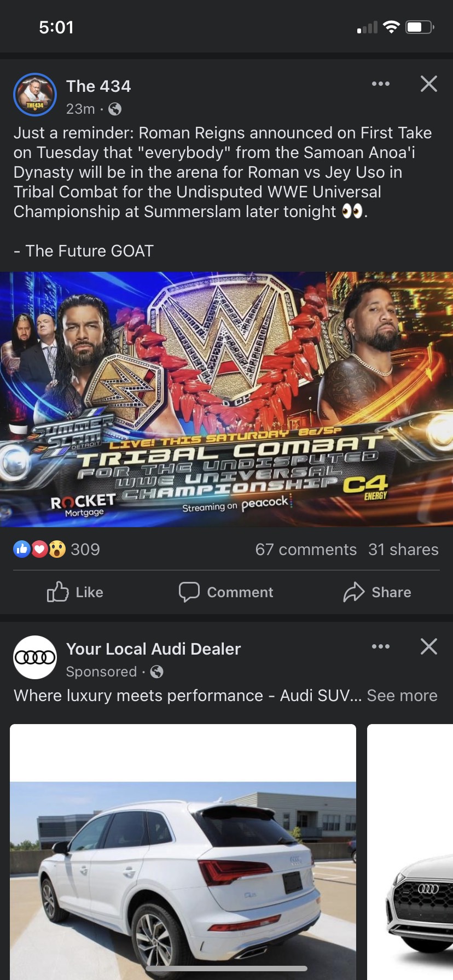Open the second Audi carousel card
The width and height of the screenshot is (453, 980).
click(410, 852)
